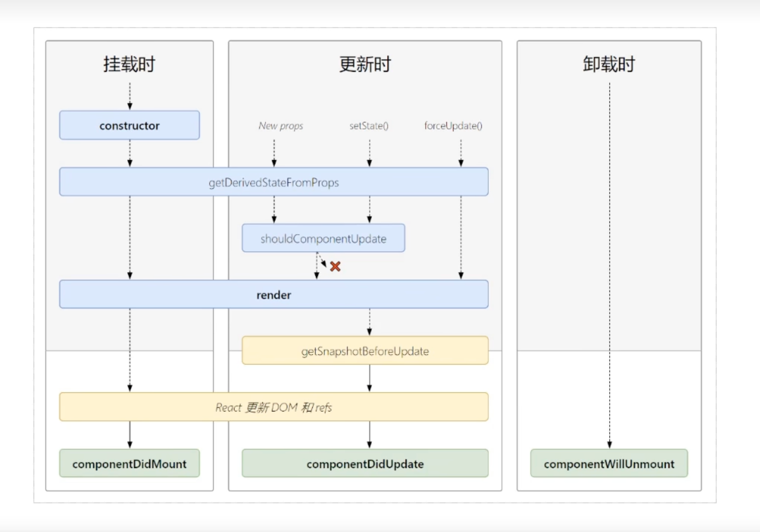Click the arrowhead pointing into constructor
Image resolution: width=760 pixels, height=532 pixels.
tap(130, 106)
